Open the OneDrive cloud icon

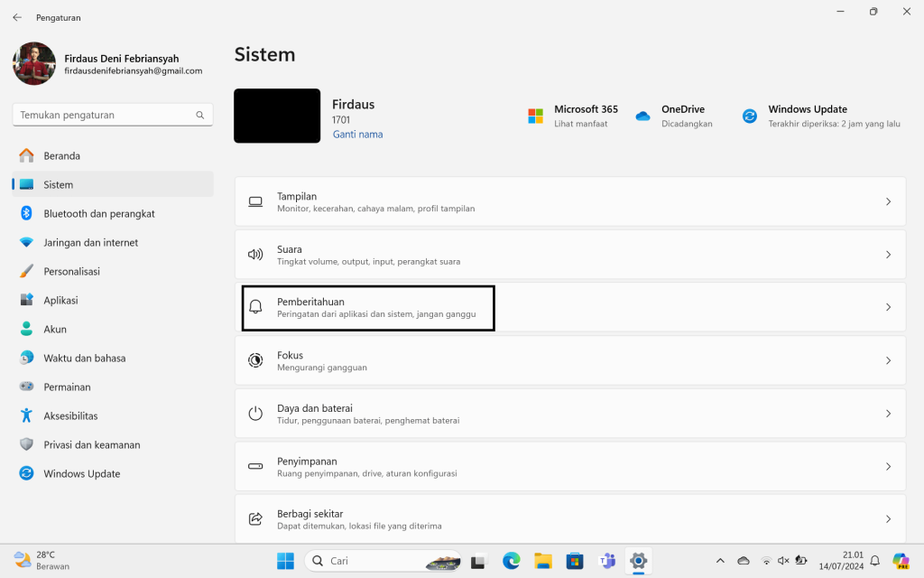click(x=642, y=116)
